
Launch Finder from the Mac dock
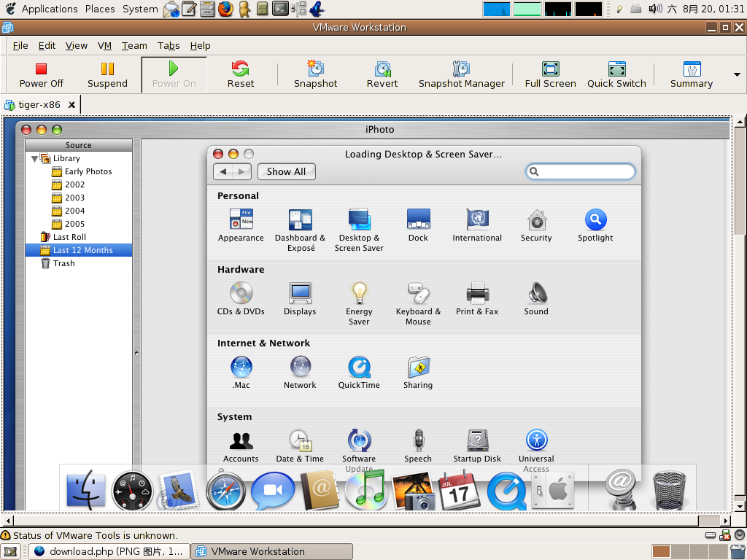[x=86, y=491]
